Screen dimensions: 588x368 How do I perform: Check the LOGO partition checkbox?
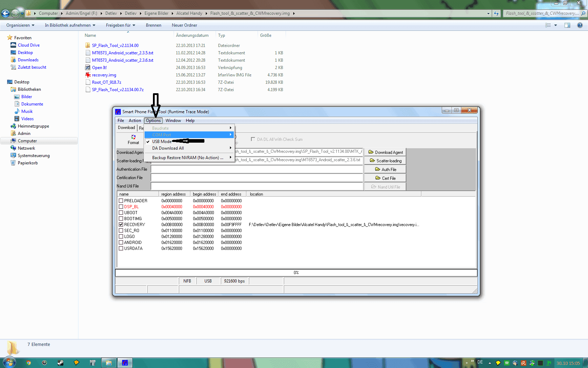point(121,237)
